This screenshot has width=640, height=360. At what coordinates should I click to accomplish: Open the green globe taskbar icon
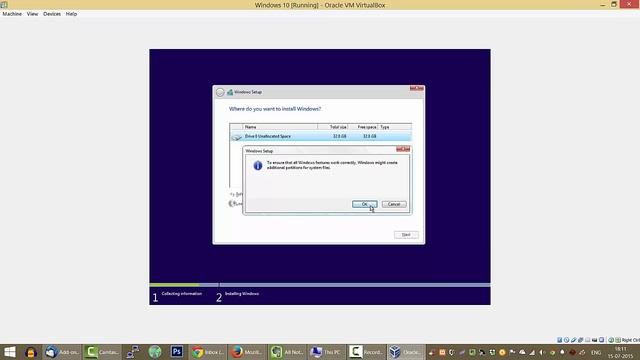[155, 352]
